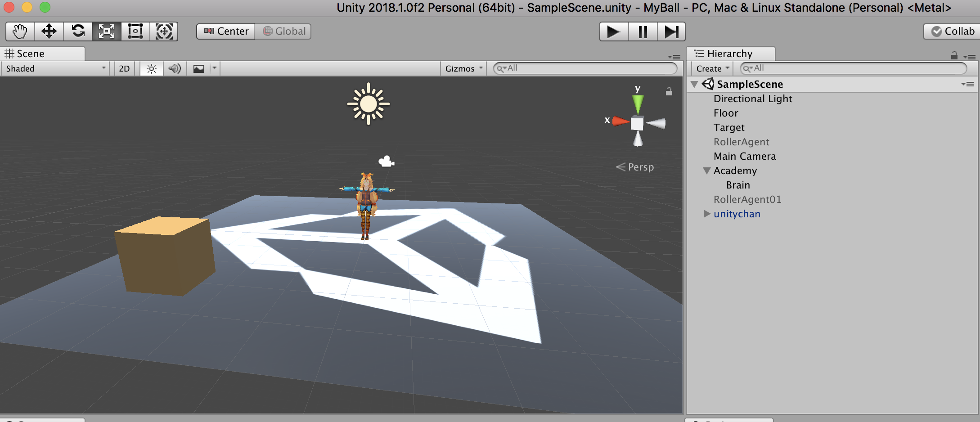Select the Main Camera gizmo in scene
980x422 pixels.
tap(387, 161)
